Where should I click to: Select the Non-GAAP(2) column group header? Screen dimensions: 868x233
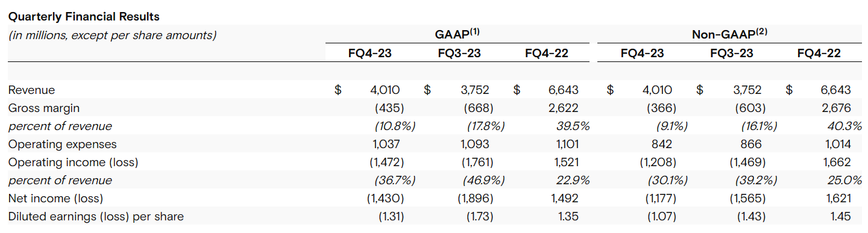tap(729, 34)
